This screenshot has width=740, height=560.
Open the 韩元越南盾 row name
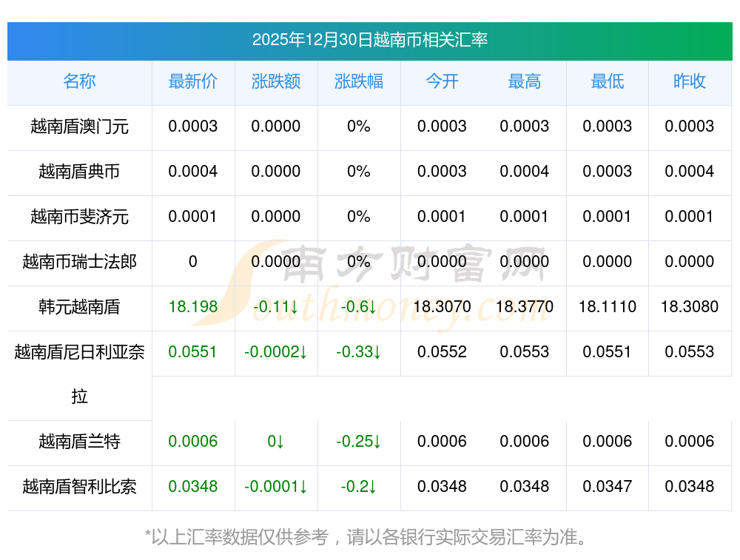pyautogui.click(x=79, y=307)
